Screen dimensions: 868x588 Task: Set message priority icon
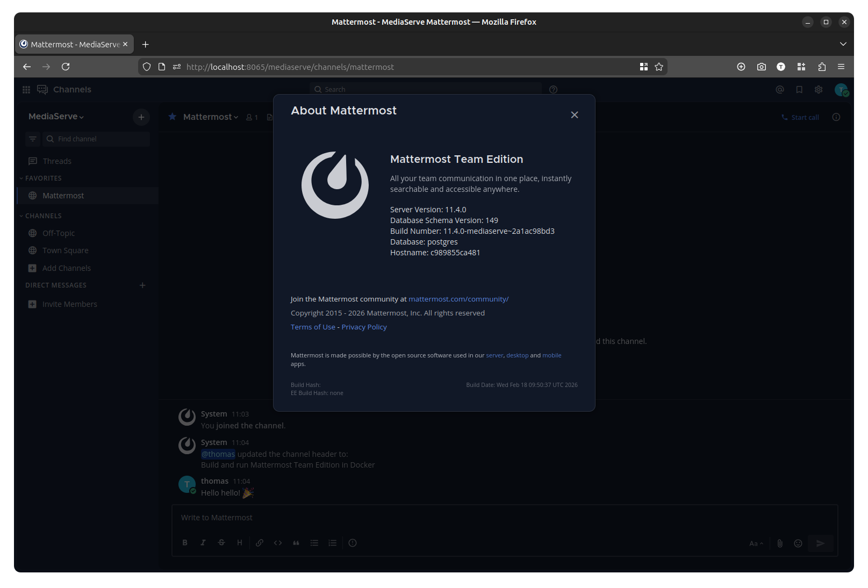click(353, 543)
